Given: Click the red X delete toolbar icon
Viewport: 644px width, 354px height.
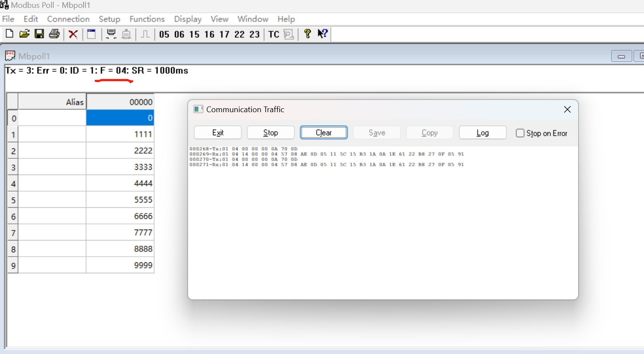Looking at the screenshot, I should [73, 34].
